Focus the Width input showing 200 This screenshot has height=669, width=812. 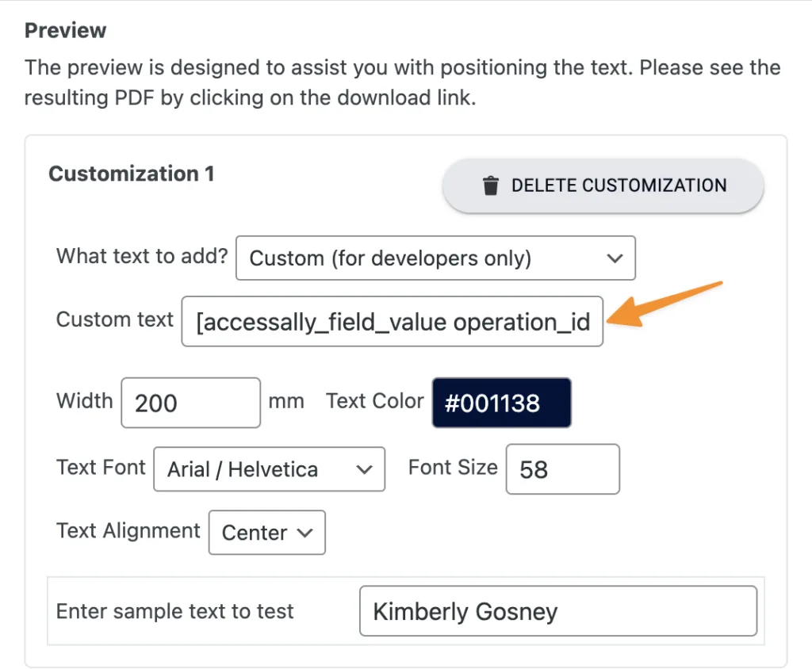[x=190, y=403]
